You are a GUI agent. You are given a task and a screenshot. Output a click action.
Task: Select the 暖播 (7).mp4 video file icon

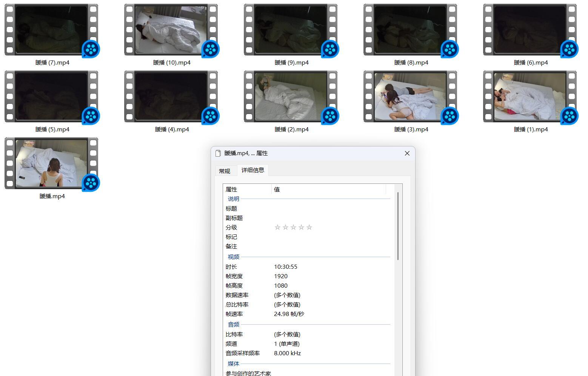point(52,30)
